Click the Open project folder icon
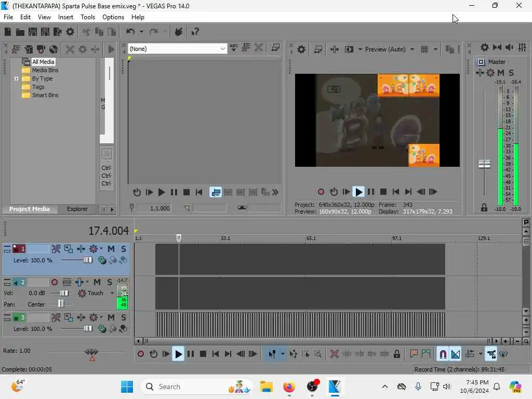532x399 pixels. (x=20, y=32)
